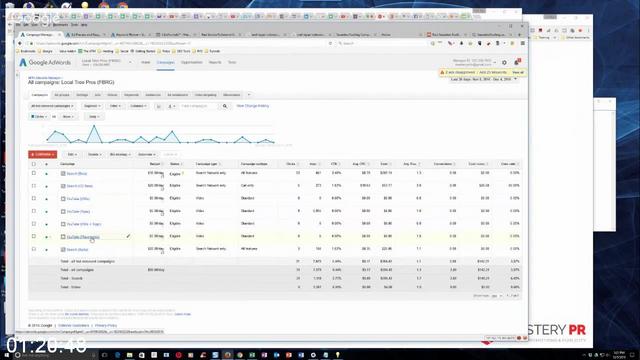Click the Find campaigns search field
Image resolution: width=640 pixels, height=360 pixels.
pyautogui.click(x=200, y=106)
